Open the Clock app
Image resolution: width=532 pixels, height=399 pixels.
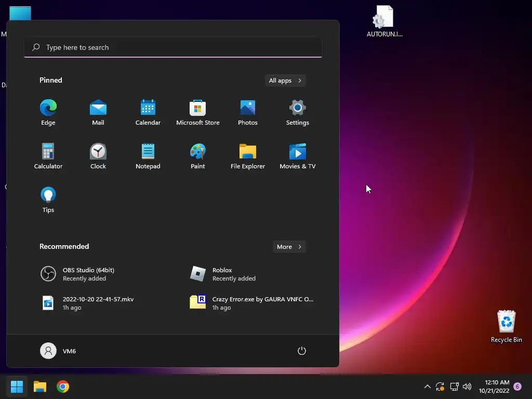(x=98, y=156)
